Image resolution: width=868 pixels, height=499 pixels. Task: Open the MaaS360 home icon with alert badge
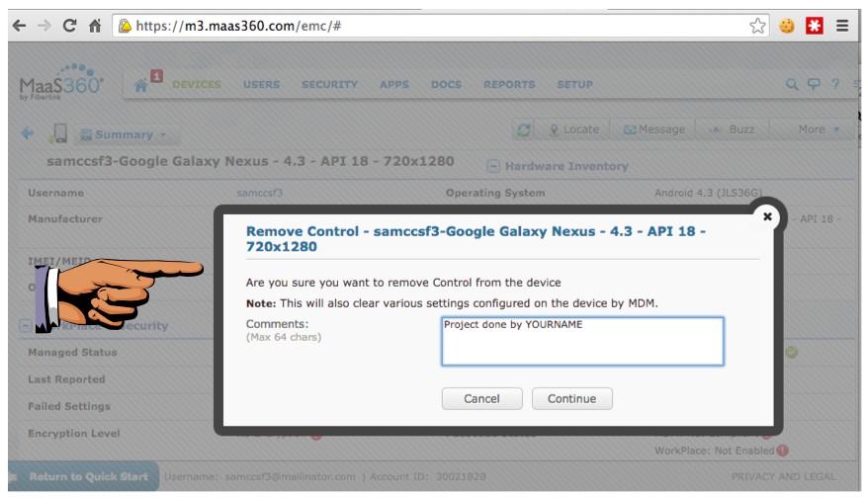(141, 85)
